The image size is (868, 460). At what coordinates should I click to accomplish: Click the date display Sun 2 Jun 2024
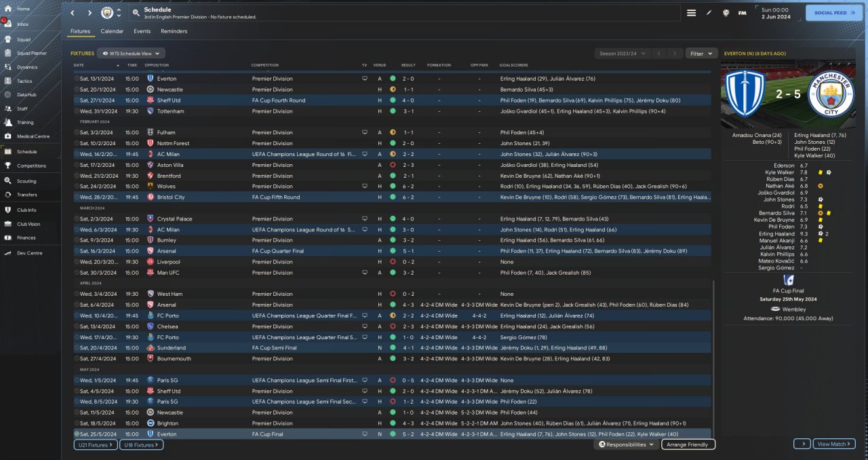pyautogui.click(x=774, y=13)
